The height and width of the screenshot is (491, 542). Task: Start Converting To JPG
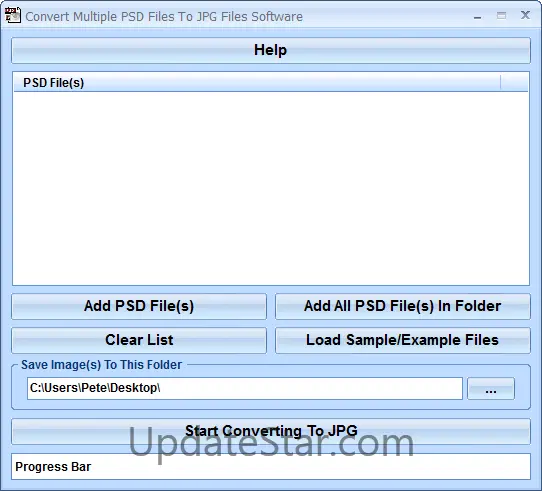(271, 431)
